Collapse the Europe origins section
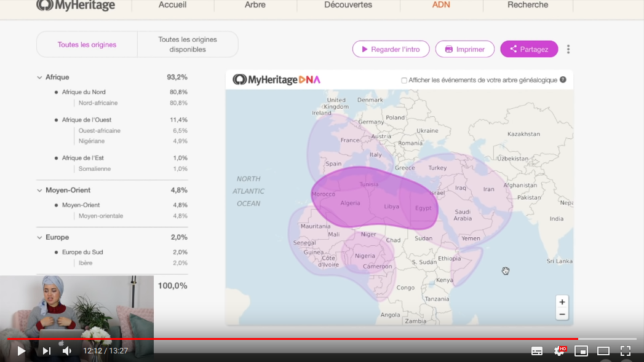This screenshot has height=362, width=644. point(39,237)
